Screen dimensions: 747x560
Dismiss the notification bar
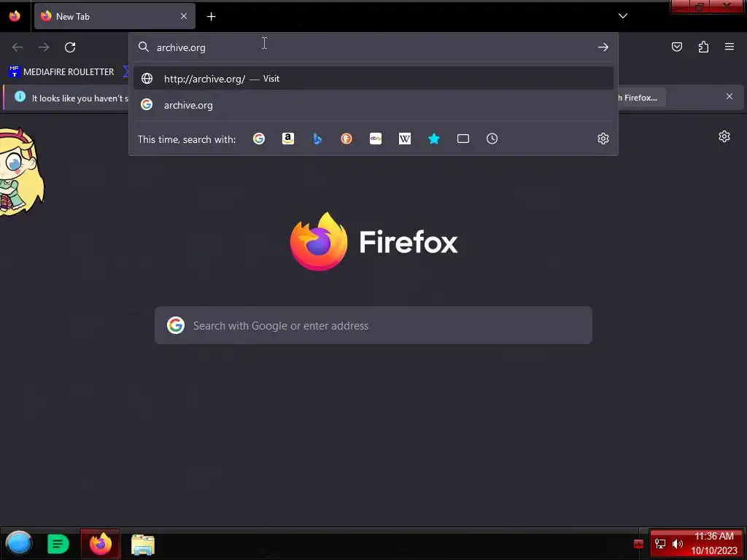point(729,97)
